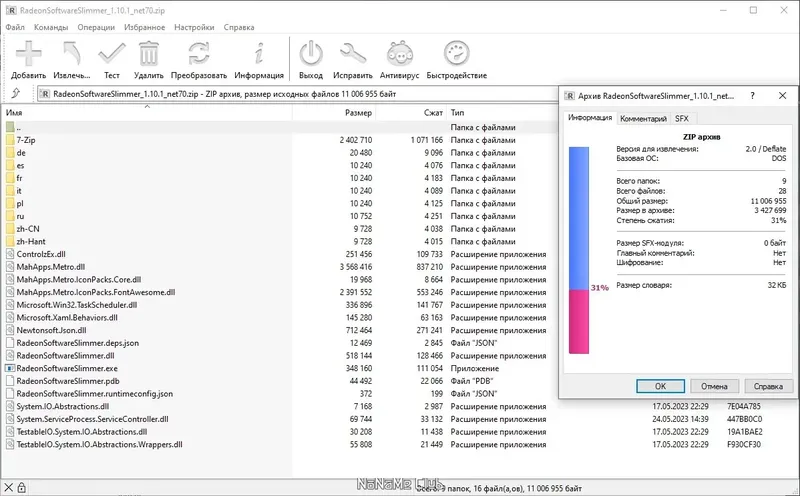
Task: Click the 447BB0C0 checksum value
Action: pyautogui.click(x=744, y=419)
